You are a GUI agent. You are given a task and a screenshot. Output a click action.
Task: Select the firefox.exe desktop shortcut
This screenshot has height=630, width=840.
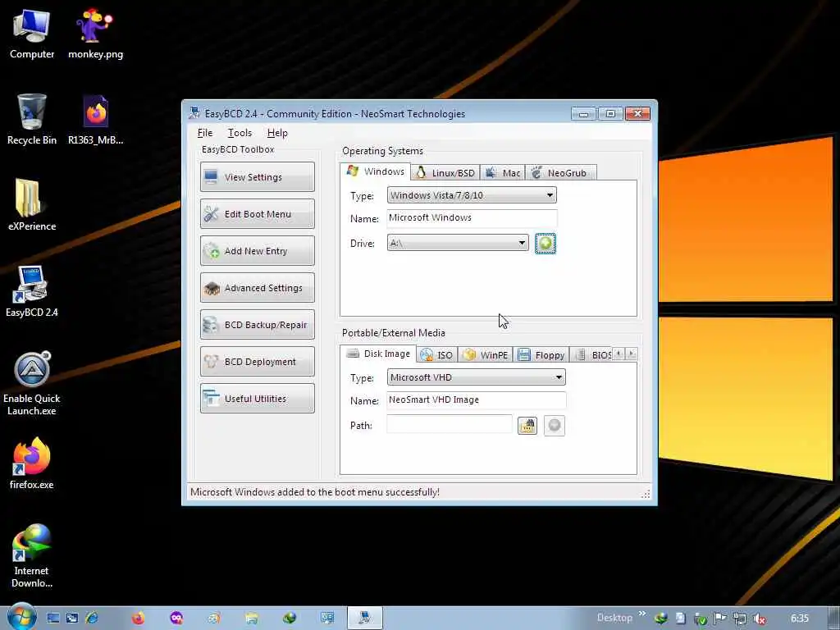tap(32, 463)
